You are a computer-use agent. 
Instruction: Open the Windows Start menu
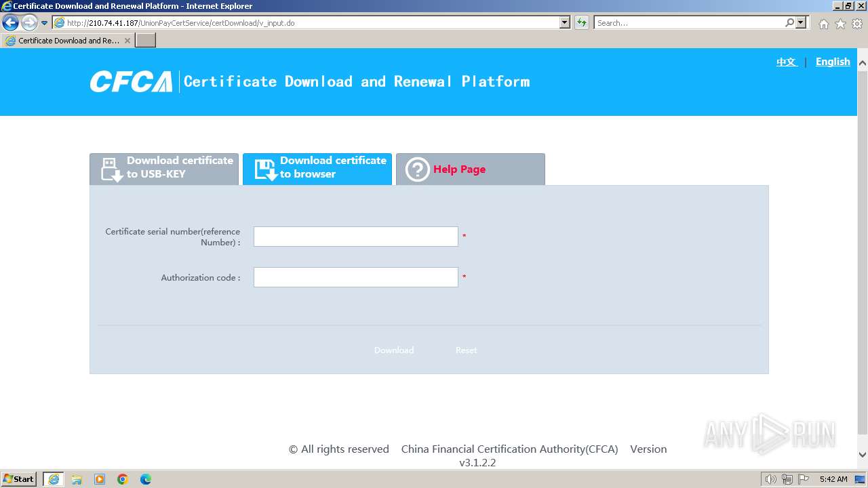[19, 479]
